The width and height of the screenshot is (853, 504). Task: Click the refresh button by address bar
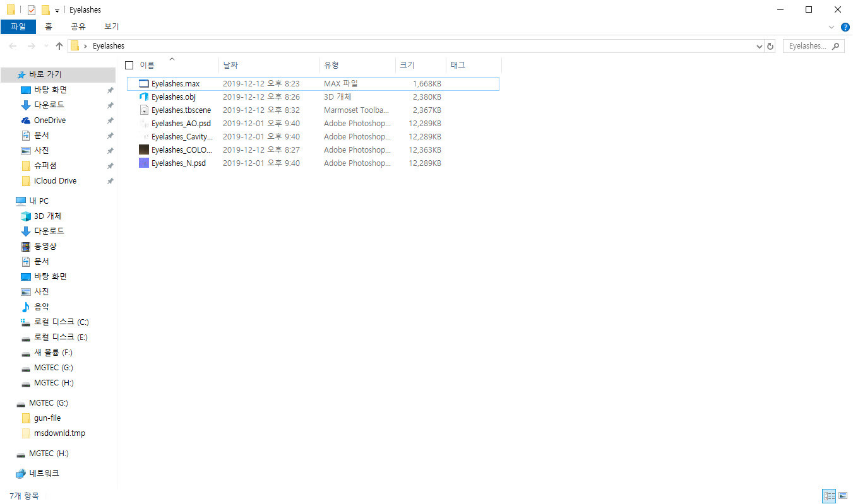[770, 46]
